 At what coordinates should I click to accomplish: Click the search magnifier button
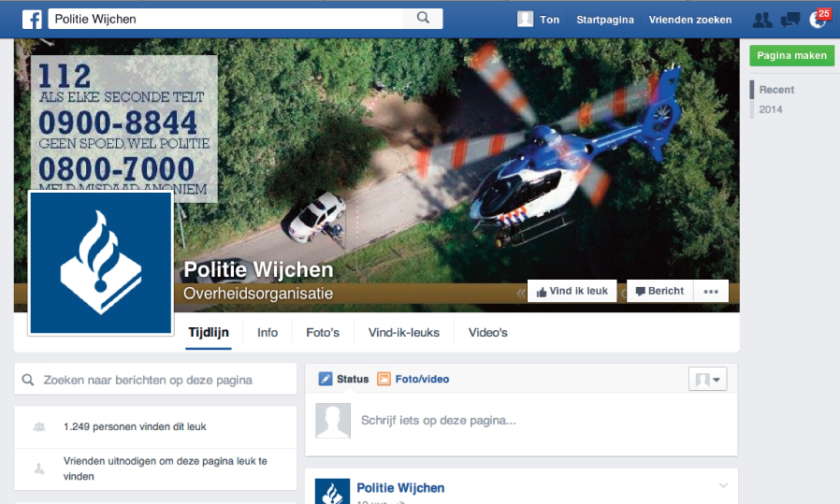[x=423, y=18]
